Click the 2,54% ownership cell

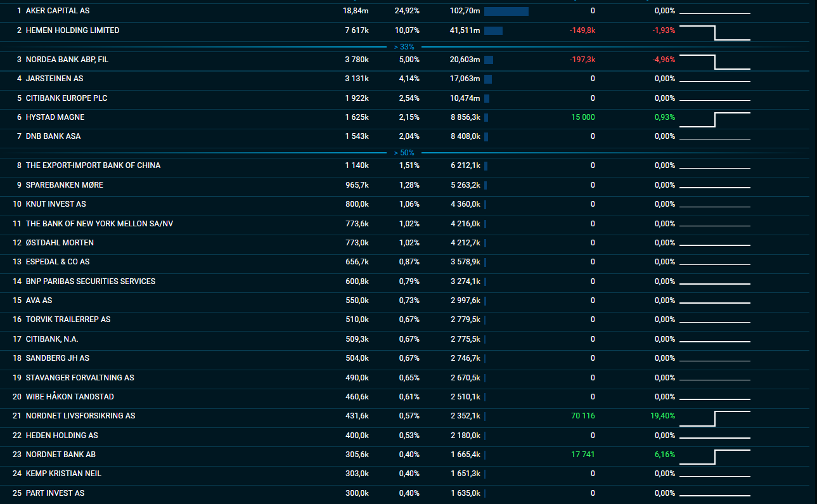(x=409, y=98)
